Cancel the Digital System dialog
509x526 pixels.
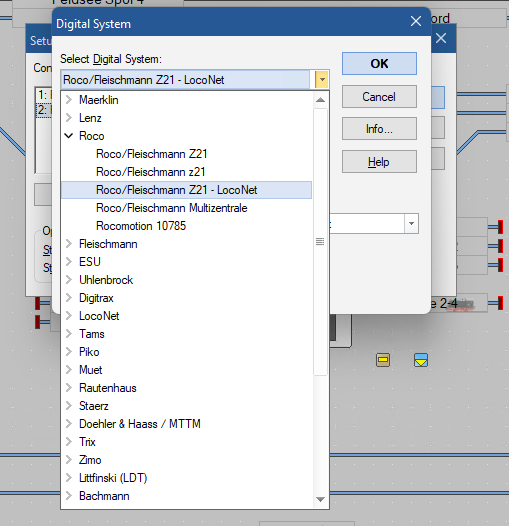point(379,97)
